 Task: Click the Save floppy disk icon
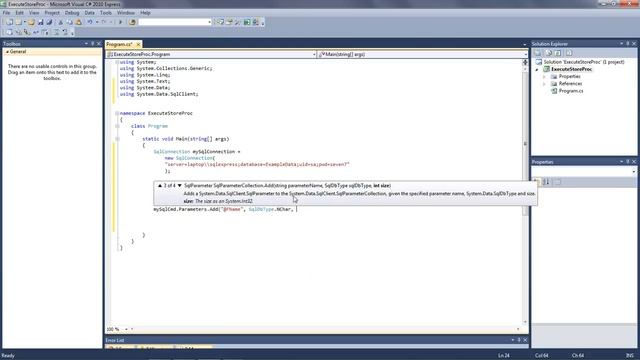click(x=40, y=22)
